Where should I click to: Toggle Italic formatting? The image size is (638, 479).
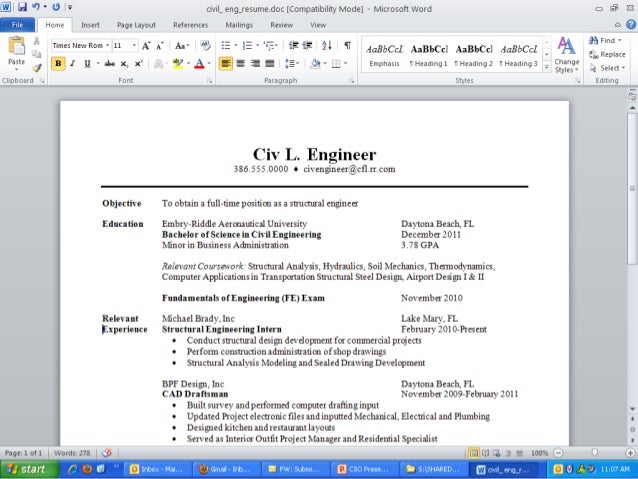click(72, 63)
